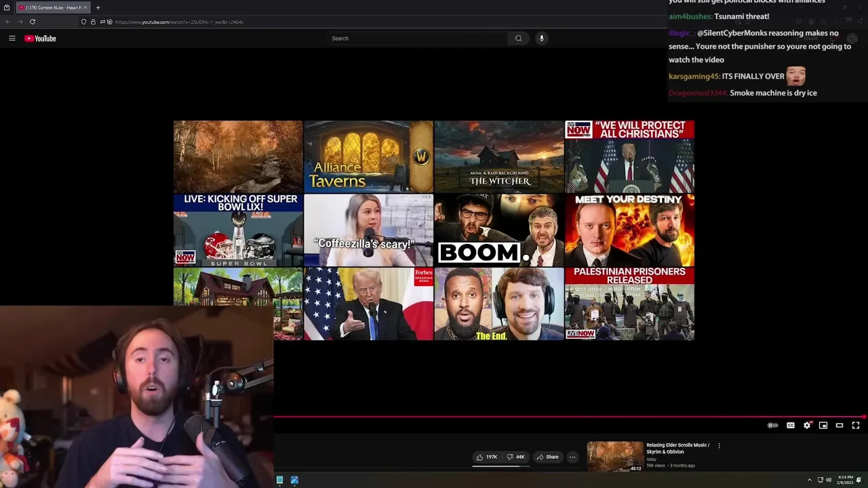The width and height of the screenshot is (868, 488).
Task: Close the Content Nuke tab
Action: tap(85, 7)
